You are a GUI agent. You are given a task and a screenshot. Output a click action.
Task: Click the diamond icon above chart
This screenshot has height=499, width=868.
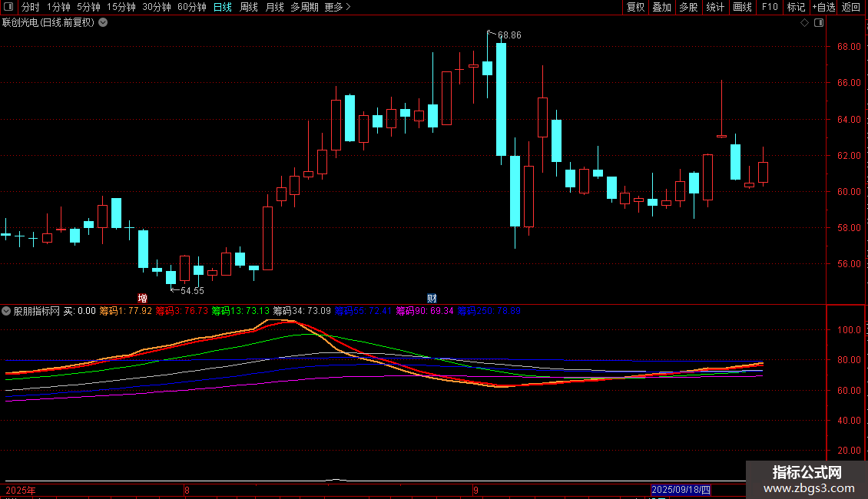804,23
